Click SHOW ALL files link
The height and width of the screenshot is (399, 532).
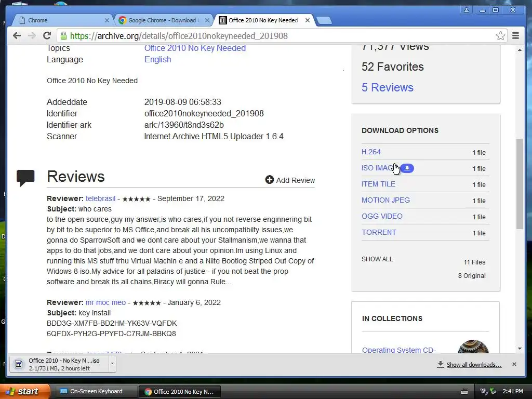(x=377, y=259)
